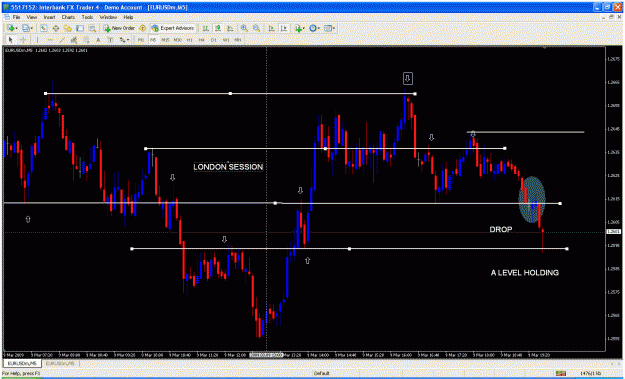Select the Text Label tool (T)

point(110,40)
